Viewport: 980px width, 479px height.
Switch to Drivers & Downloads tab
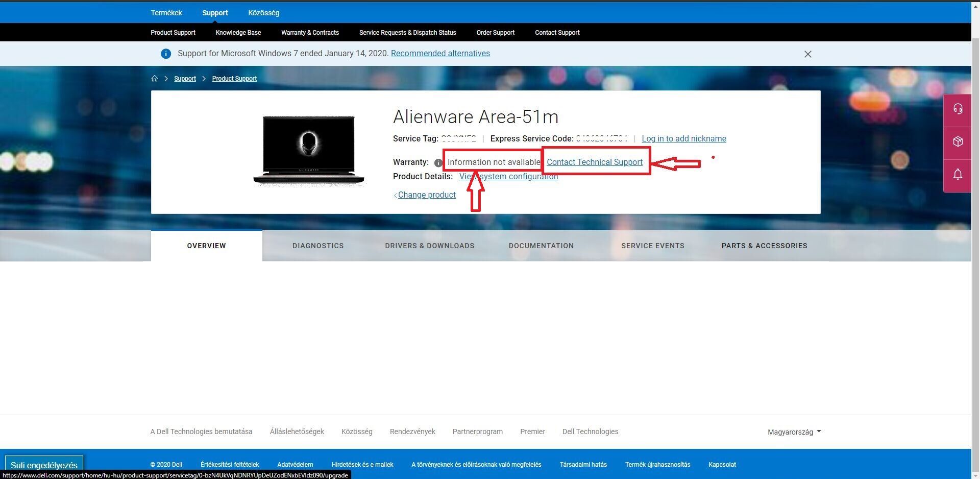[430, 246]
